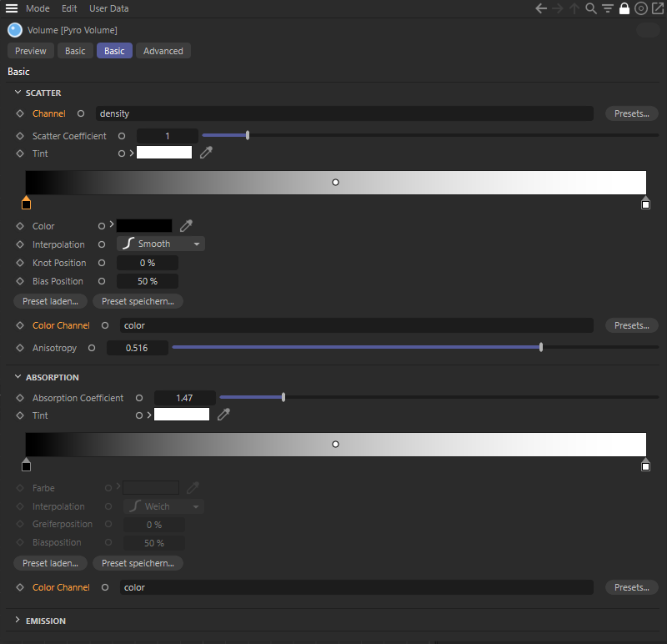Open the User Data menu
The width and height of the screenshot is (667, 644).
point(108,8)
